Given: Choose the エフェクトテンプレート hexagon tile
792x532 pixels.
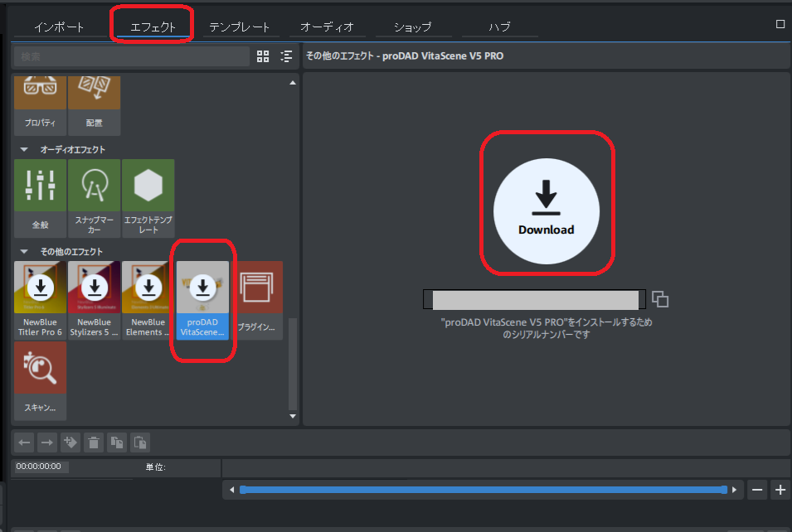Looking at the screenshot, I should point(148,196).
